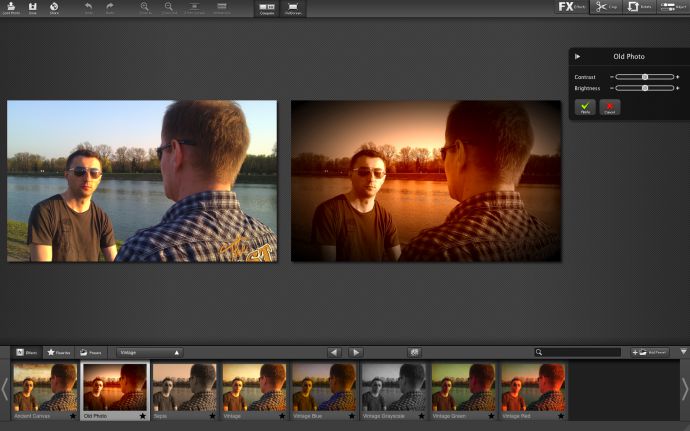Click the Zoom In magnifier
690x431 pixels.
(x=144, y=7)
